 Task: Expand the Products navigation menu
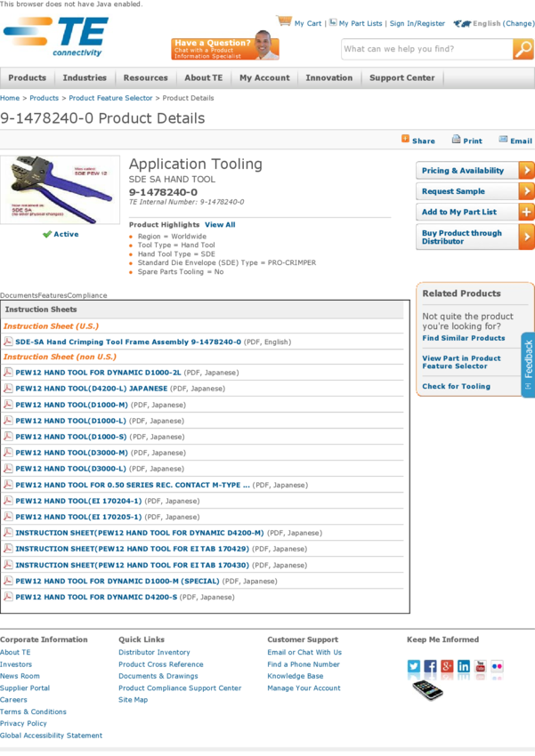click(27, 78)
